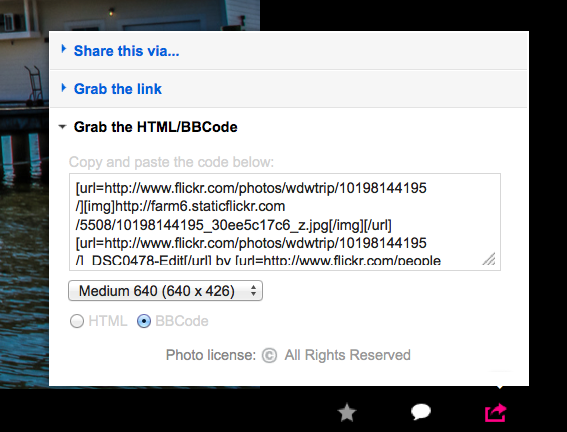Click the copyright symbol icon
567x432 pixels.
269,355
